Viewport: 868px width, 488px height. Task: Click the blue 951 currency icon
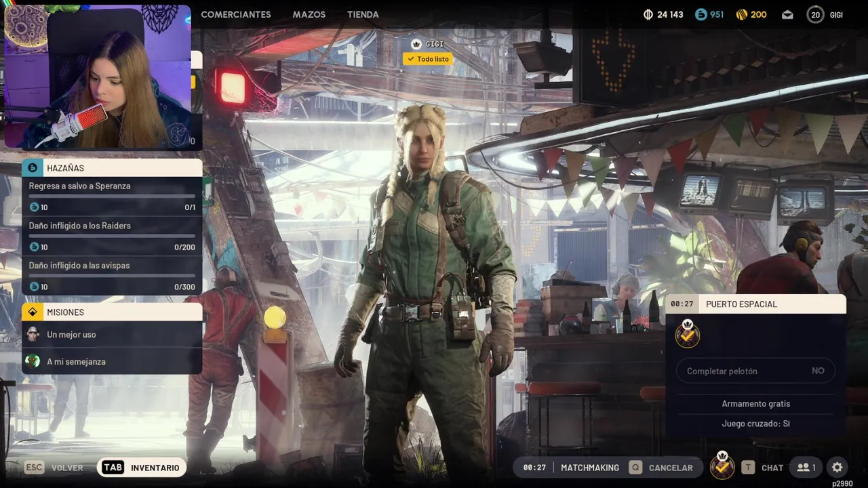pyautogui.click(x=701, y=14)
